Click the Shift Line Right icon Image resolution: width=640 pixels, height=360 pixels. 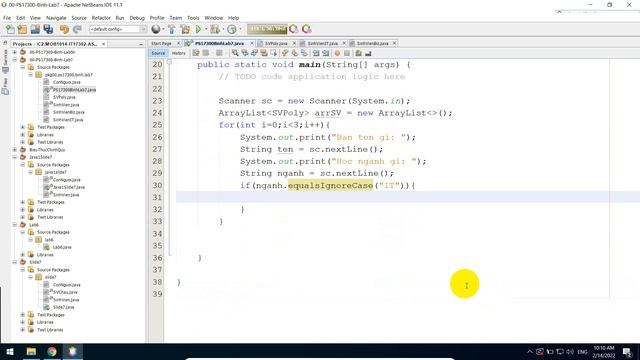[326, 53]
